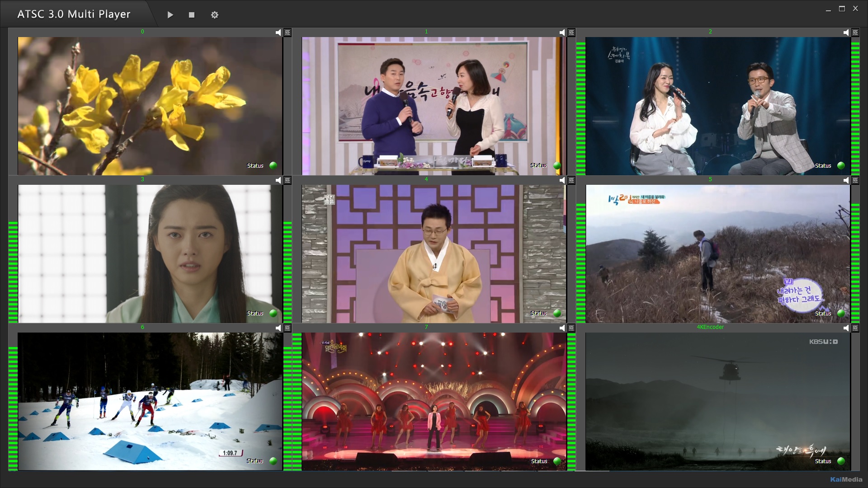Open the info list icon for channel 0
This screenshot has height=488, width=868.
point(288,33)
